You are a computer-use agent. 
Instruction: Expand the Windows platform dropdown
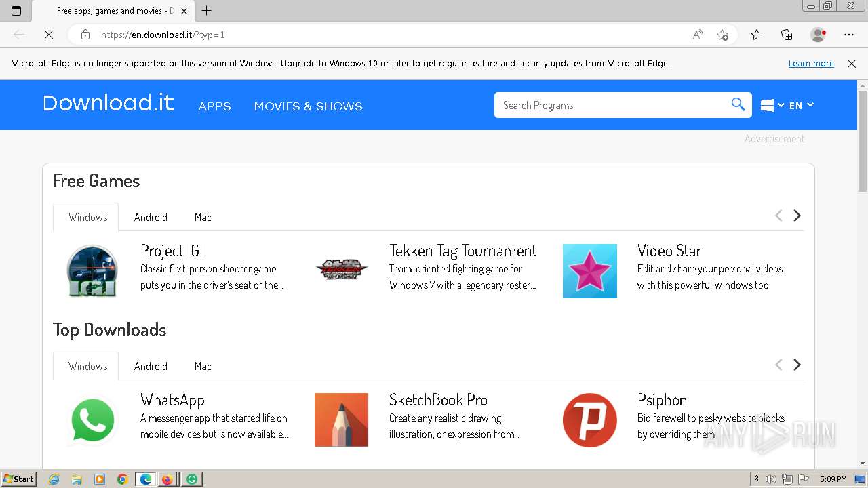[772, 105]
